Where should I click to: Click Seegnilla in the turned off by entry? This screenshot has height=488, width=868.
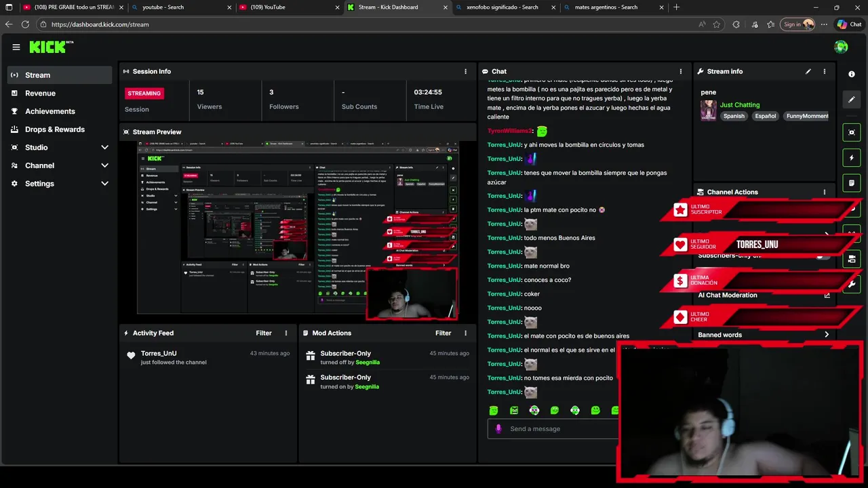368,363
